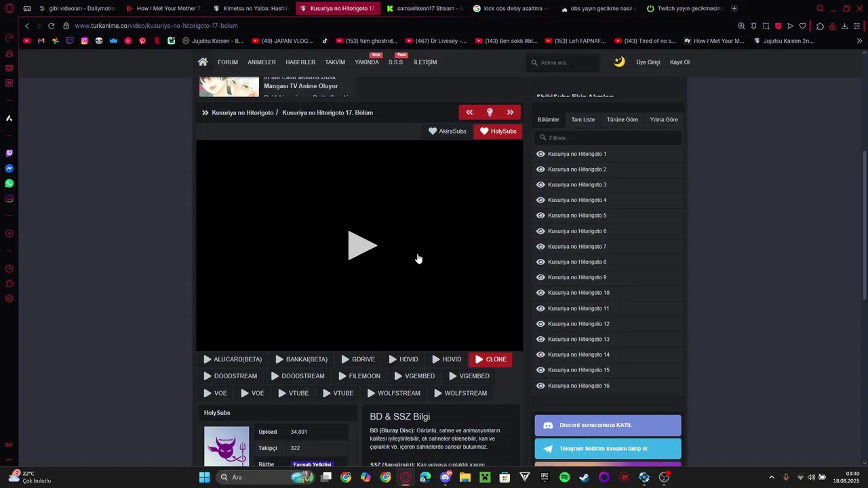Toggle dark mode moon icon
The width and height of the screenshot is (868, 488).
(619, 62)
